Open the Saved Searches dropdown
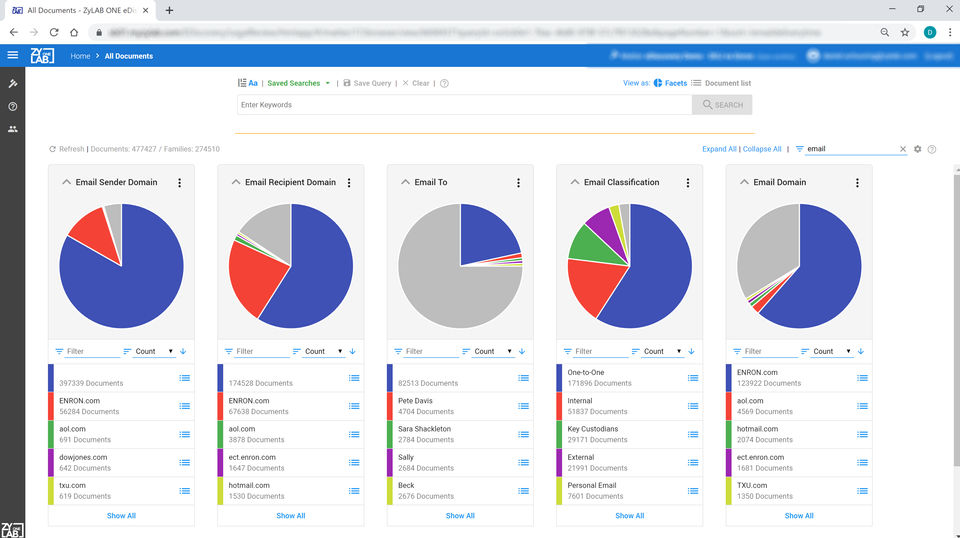 299,83
